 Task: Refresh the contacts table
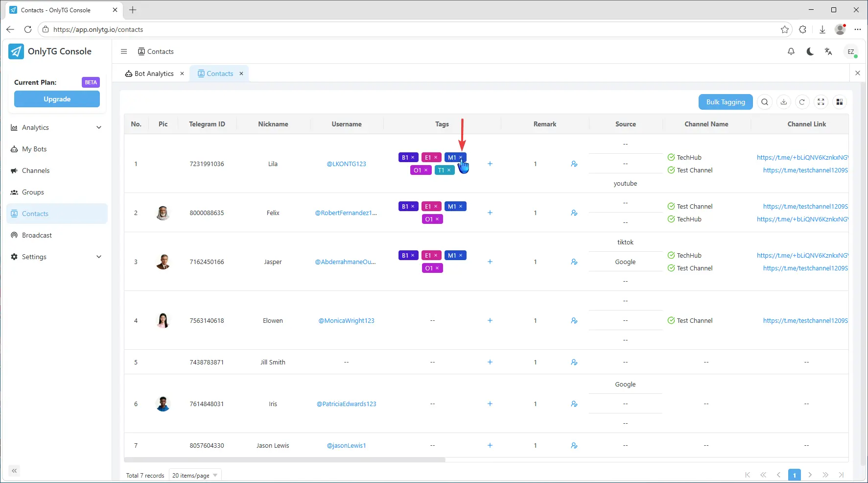click(x=802, y=102)
